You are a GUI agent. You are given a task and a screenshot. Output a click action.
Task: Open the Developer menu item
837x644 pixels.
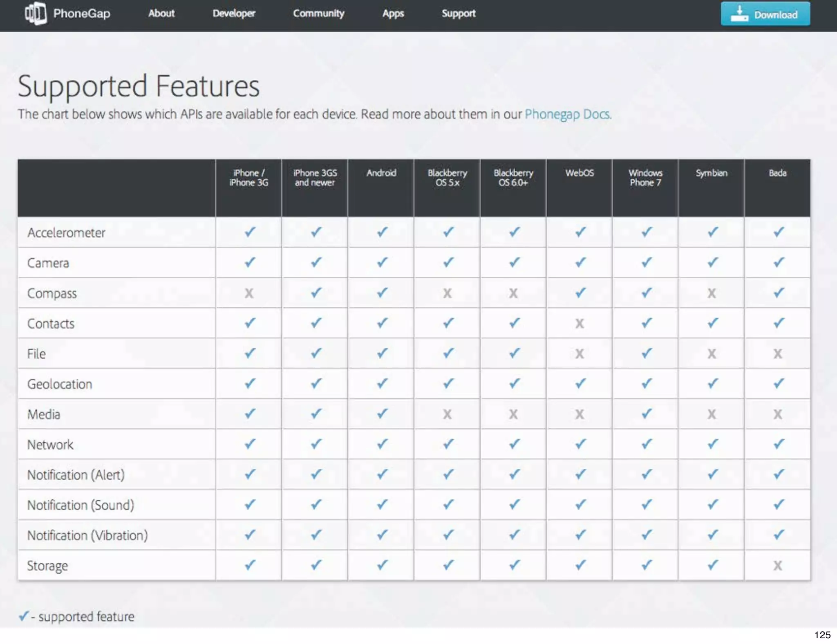click(x=234, y=13)
